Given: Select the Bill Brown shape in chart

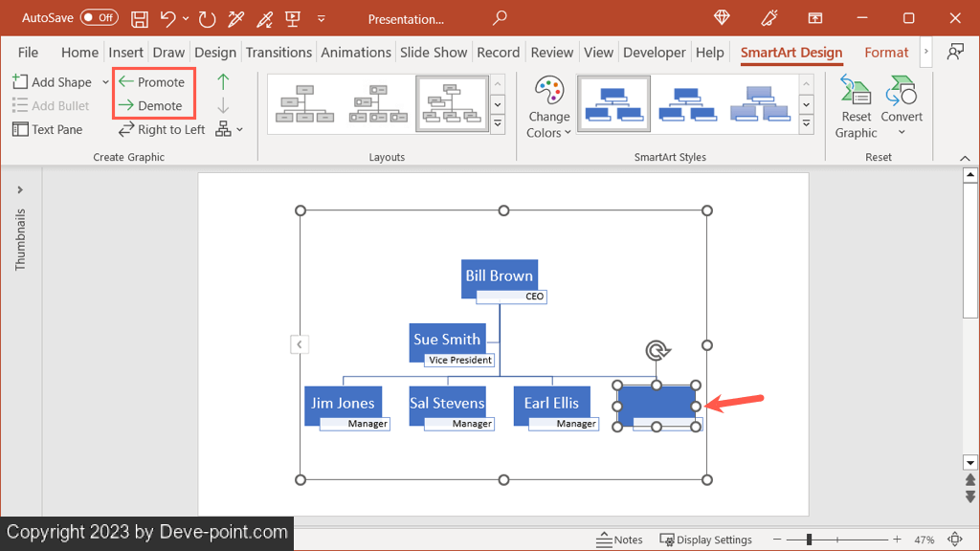Looking at the screenshot, I should [499, 275].
